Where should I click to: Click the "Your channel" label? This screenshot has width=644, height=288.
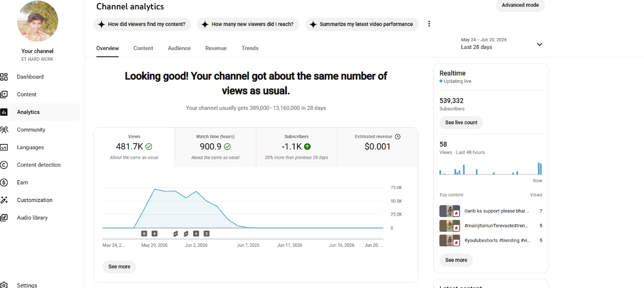click(37, 51)
